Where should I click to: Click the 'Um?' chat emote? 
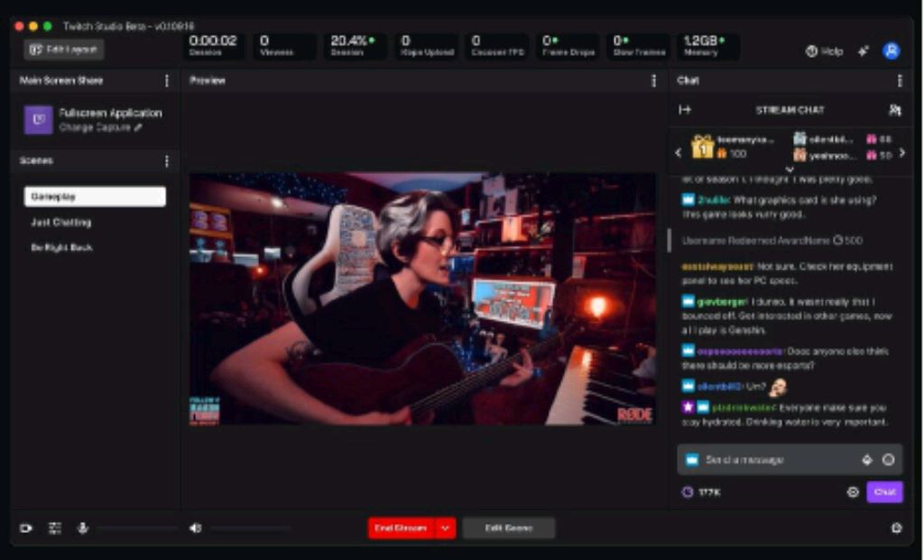click(x=778, y=387)
